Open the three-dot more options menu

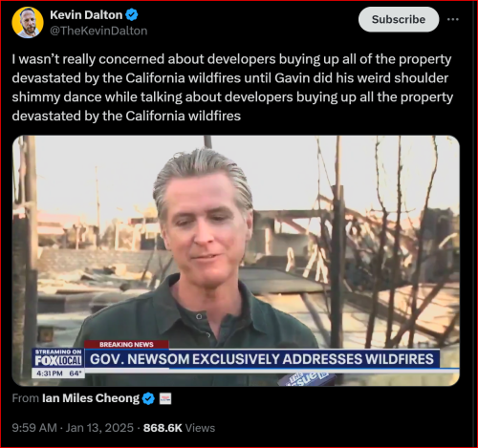453,19
